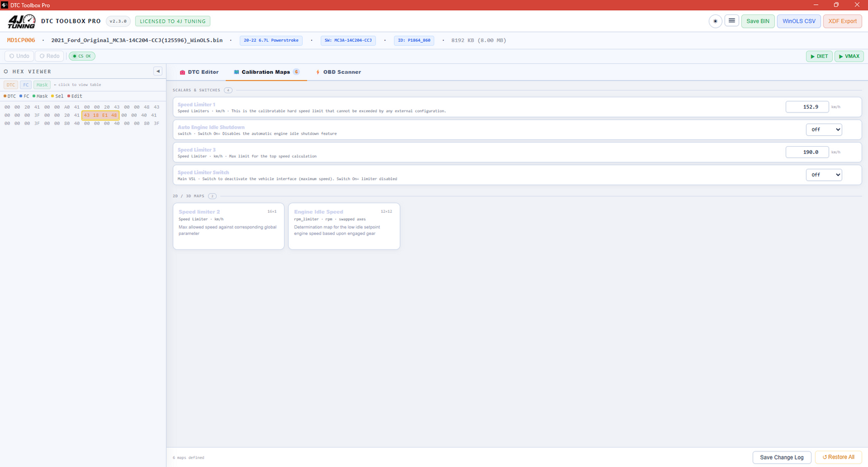Click the MD1CP006 ECU label
868x467 pixels.
21,40
